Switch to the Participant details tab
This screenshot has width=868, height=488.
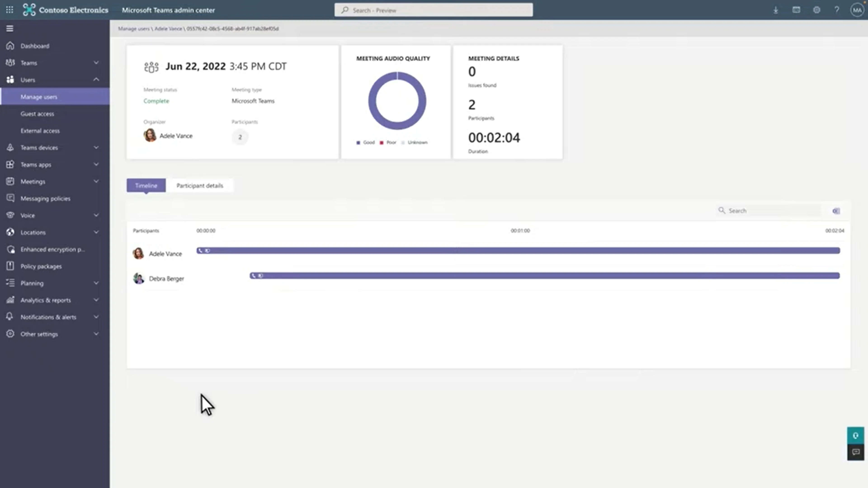200,185
